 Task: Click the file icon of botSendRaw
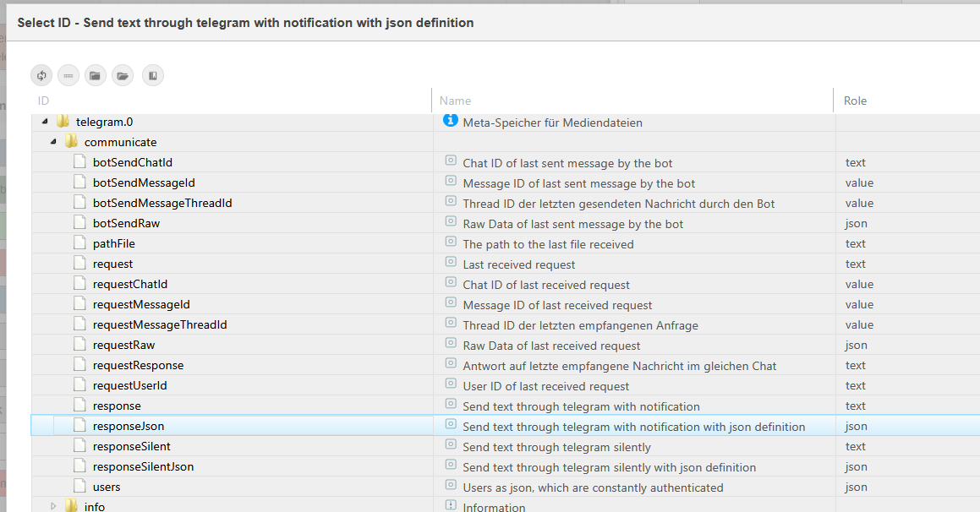click(x=79, y=223)
